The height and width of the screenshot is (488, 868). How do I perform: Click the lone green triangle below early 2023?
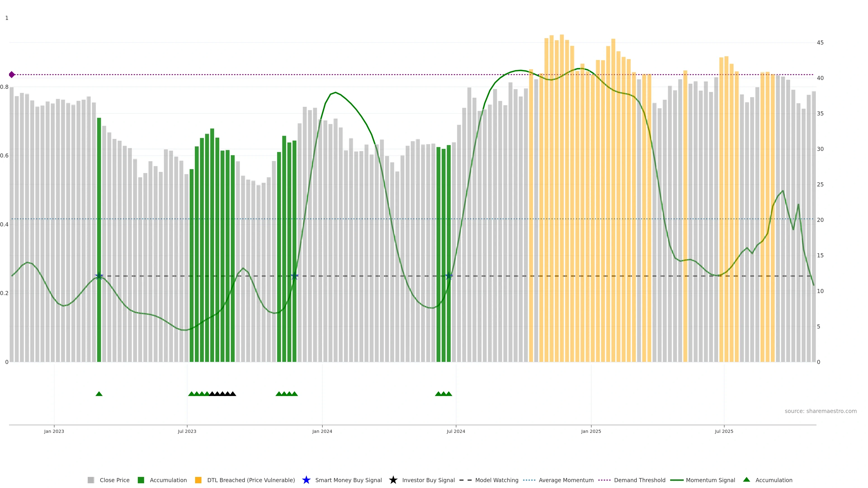click(99, 394)
